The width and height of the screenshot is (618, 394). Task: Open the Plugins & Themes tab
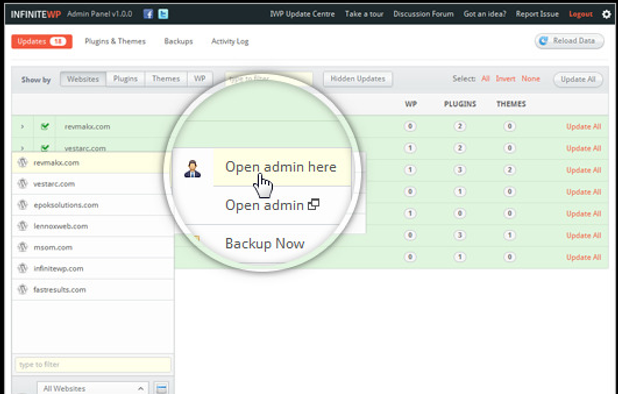click(115, 41)
